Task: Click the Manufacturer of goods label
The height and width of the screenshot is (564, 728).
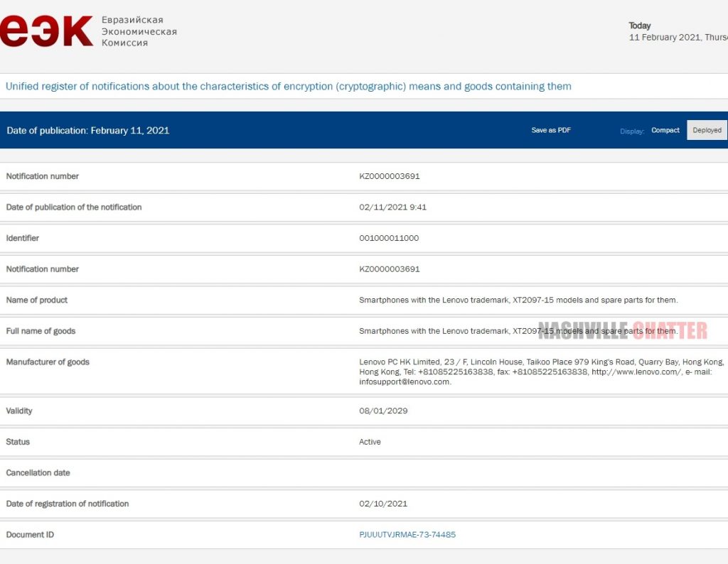Action: point(48,362)
